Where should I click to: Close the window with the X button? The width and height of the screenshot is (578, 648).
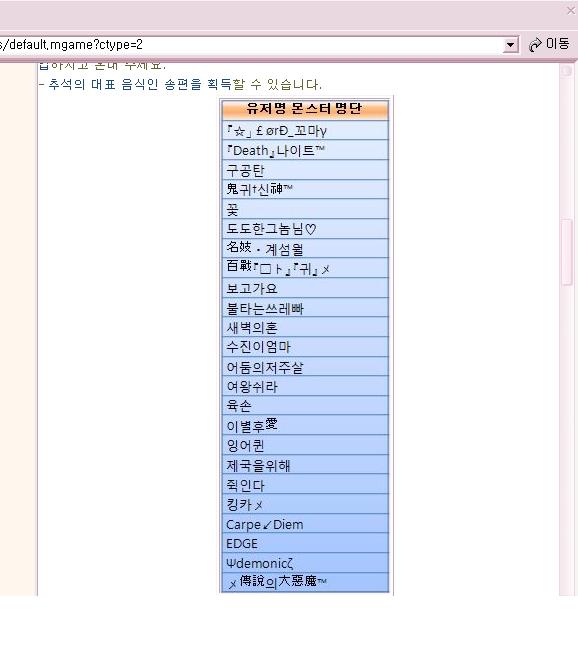[x=571, y=11]
